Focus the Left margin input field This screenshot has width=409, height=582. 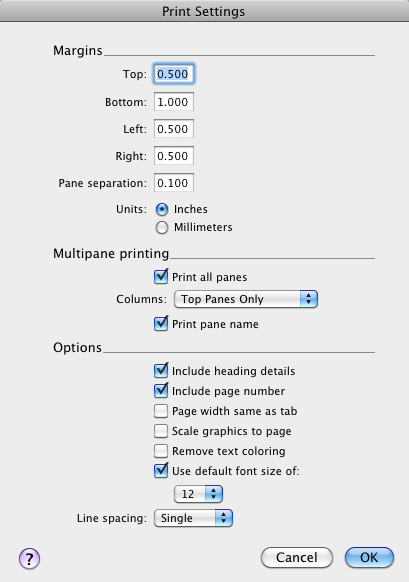coord(174,129)
